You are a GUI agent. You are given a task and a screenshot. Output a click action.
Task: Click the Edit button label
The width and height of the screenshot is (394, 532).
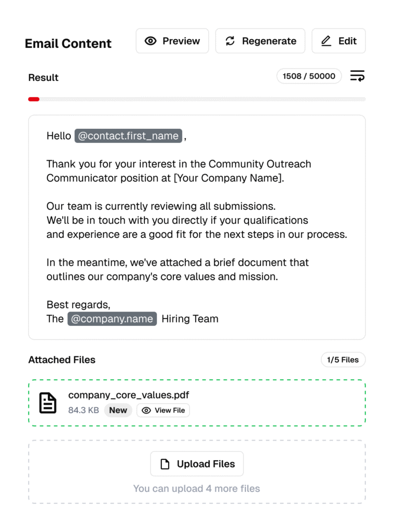pyautogui.click(x=347, y=41)
